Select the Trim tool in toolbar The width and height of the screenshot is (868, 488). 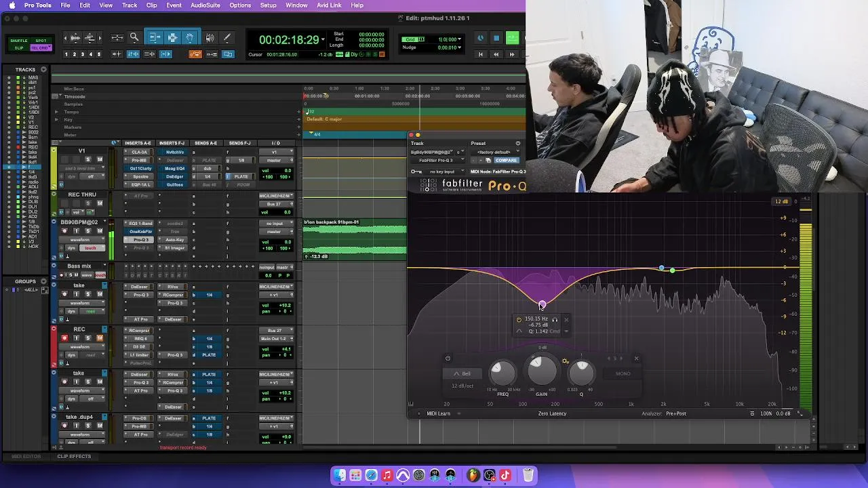pyautogui.click(x=154, y=38)
